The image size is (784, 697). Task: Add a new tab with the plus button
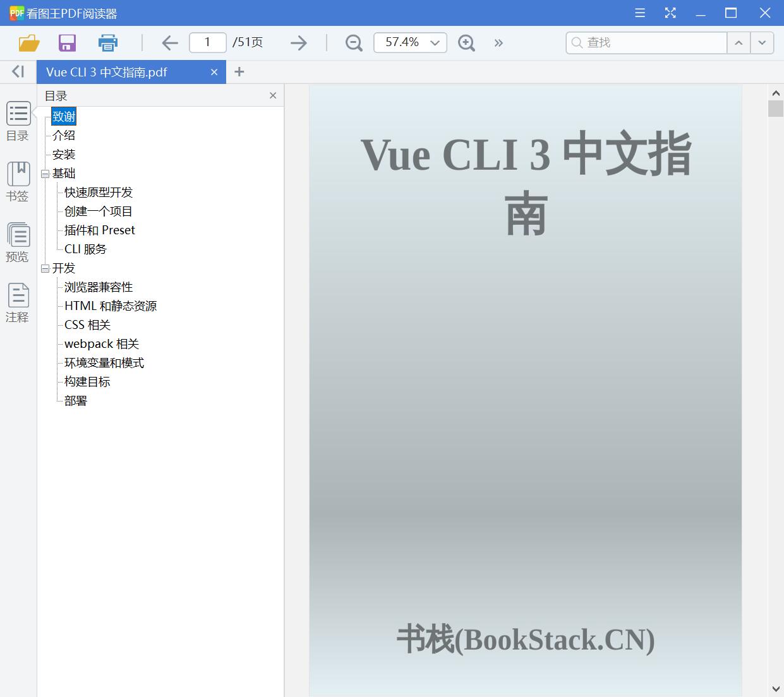coord(239,72)
